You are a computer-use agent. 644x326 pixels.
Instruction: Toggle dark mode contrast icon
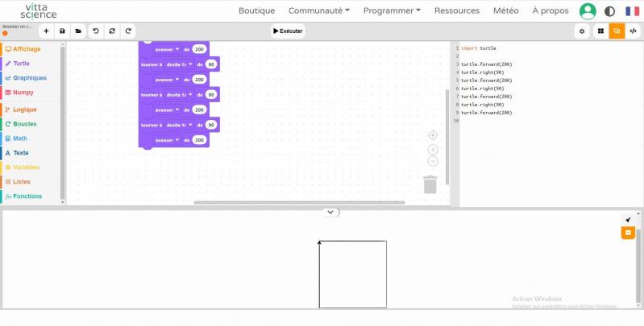click(609, 11)
